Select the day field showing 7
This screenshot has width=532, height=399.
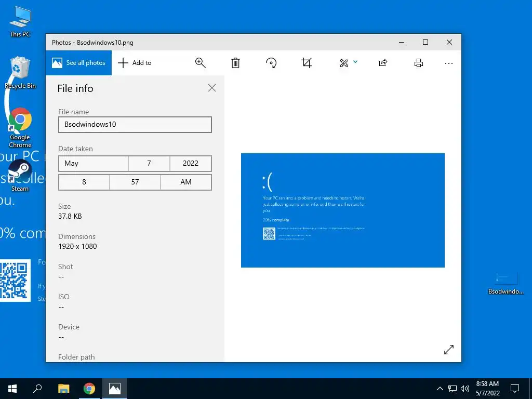(x=149, y=164)
